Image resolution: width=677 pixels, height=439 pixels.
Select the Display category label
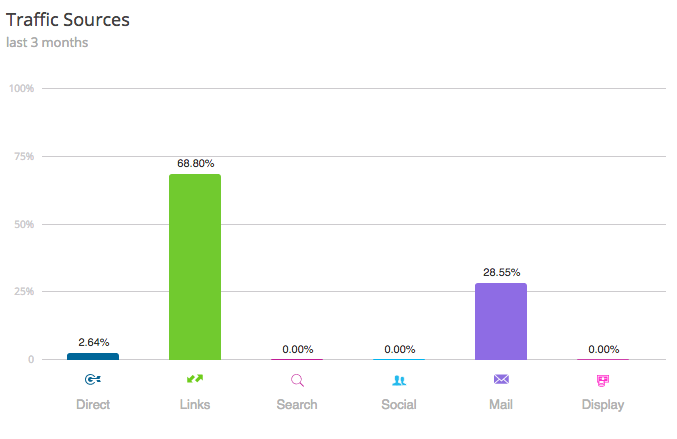(603, 405)
